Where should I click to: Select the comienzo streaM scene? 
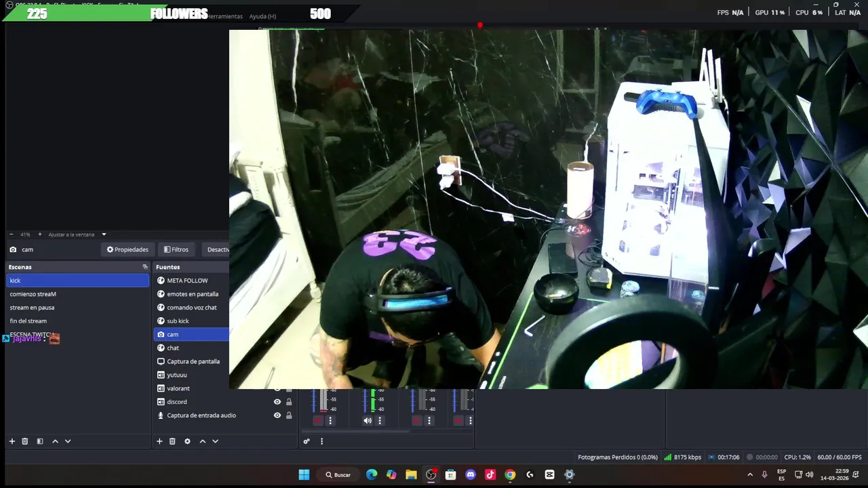[x=77, y=294]
